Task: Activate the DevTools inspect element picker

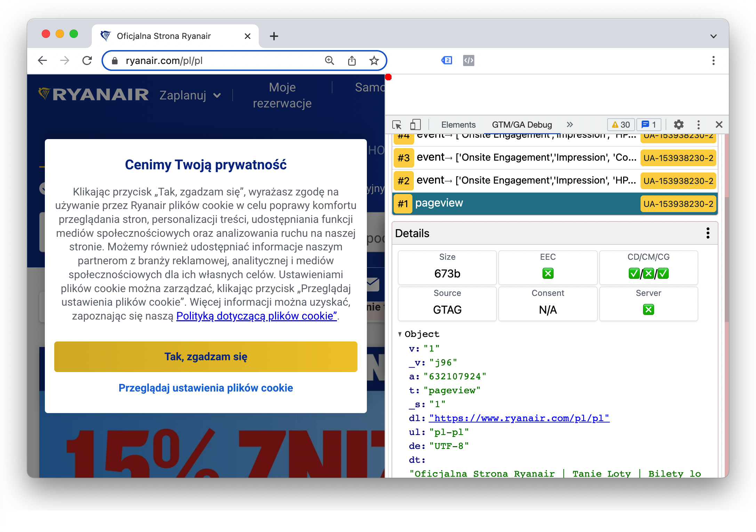Action: click(397, 124)
